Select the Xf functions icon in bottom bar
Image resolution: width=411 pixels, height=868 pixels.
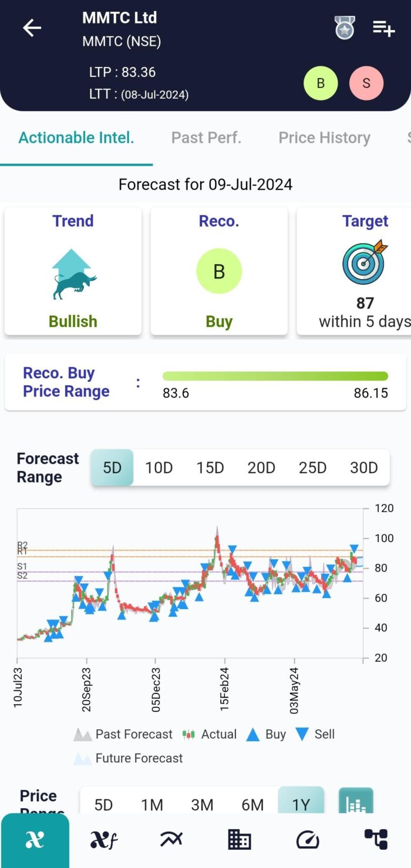tap(102, 839)
